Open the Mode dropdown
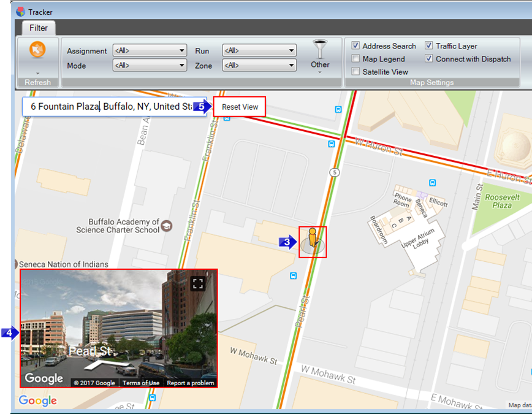This screenshot has width=532, height=414. [150, 65]
